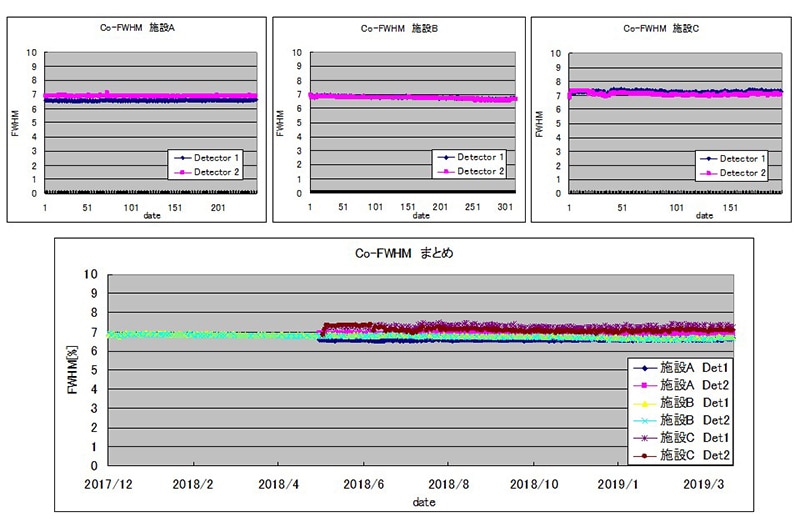
Task: Choose 施設C Det1 in summary legend
Action: tap(690, 437)
